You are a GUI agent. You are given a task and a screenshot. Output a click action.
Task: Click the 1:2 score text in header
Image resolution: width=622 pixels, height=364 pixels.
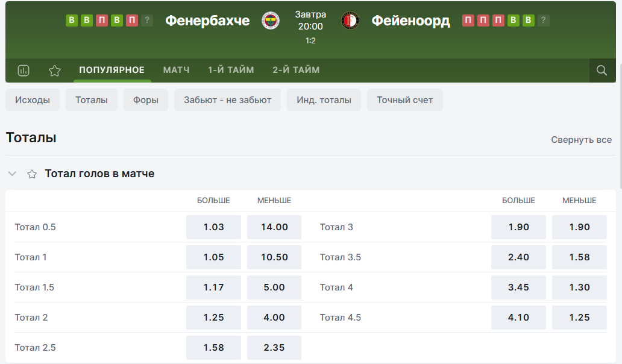pyautogui.click(x=310, y=41)
